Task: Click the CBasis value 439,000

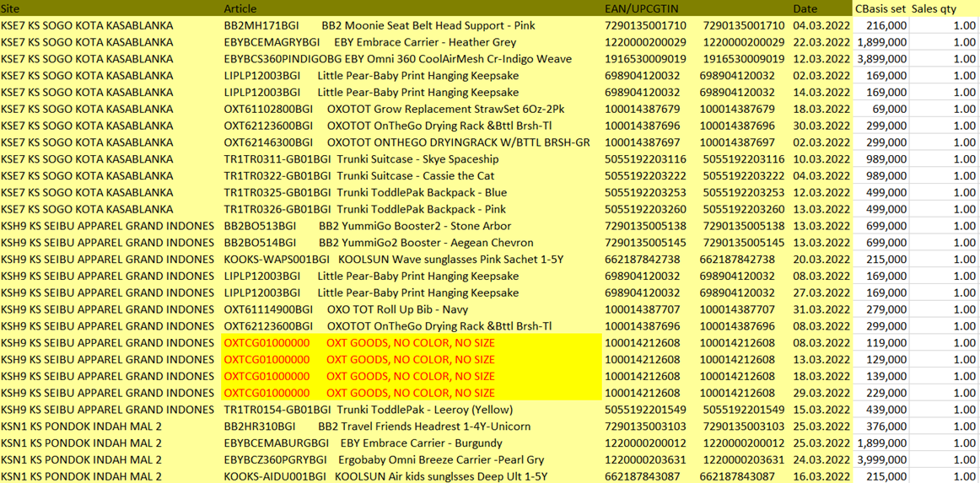Action: click(x=886, y=410)
